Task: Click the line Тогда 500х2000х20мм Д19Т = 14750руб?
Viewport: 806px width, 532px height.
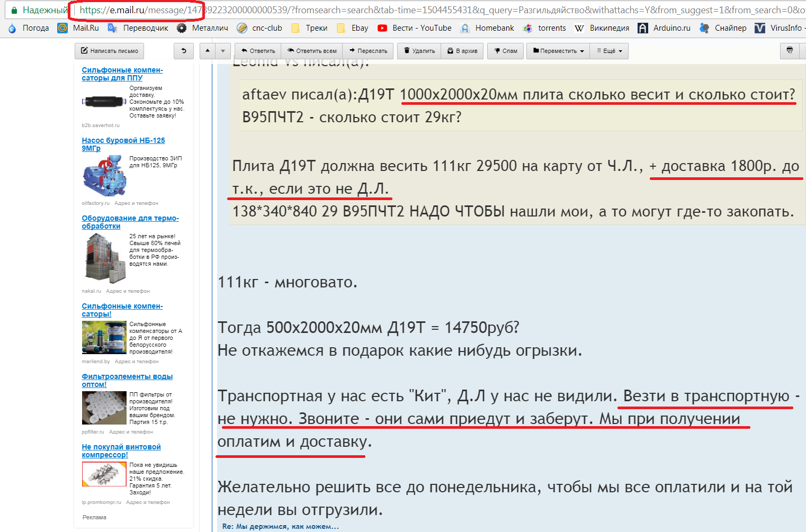Action: click(x=369, y=328)
